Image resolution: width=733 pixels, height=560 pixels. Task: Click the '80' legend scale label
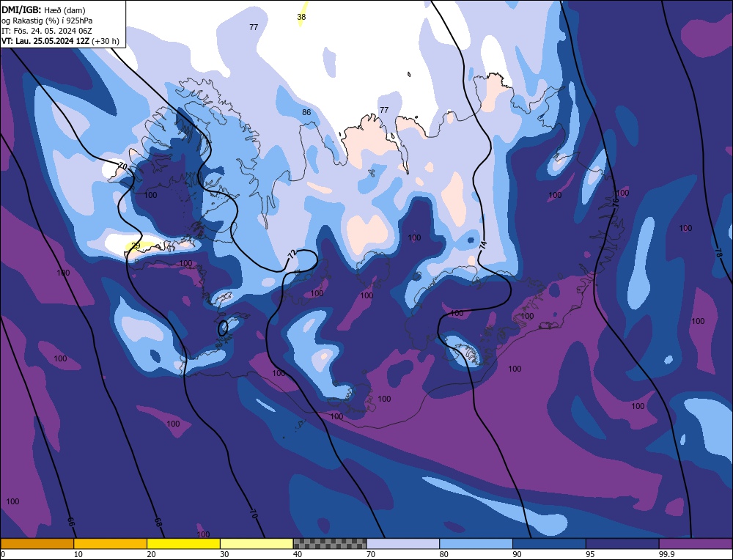[444, 554]
